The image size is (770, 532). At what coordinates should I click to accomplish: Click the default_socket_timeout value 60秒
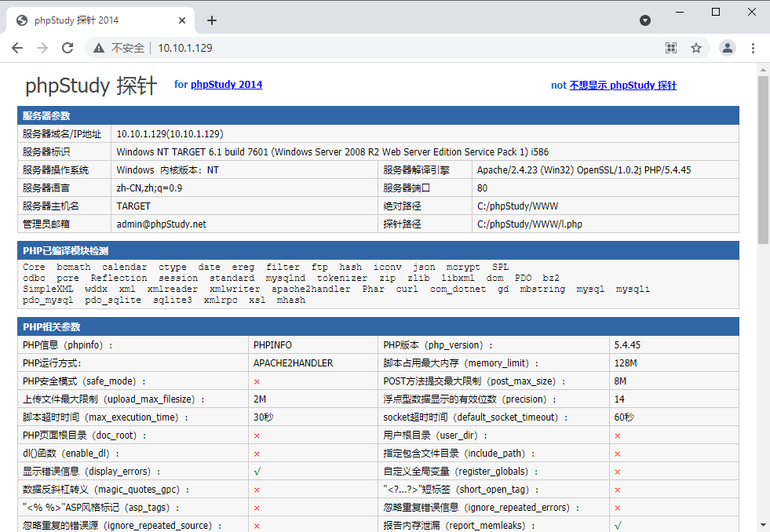pyautogui.click(x=624, y=417)
